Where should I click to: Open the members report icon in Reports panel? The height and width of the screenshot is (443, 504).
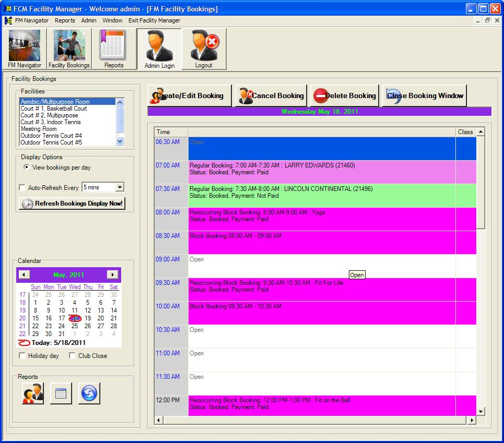(x=33, y=393)
